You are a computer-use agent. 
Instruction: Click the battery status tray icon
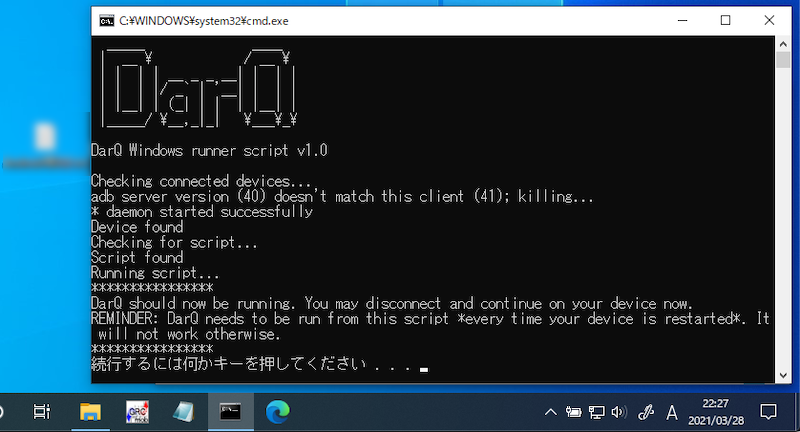click(574, 411)
